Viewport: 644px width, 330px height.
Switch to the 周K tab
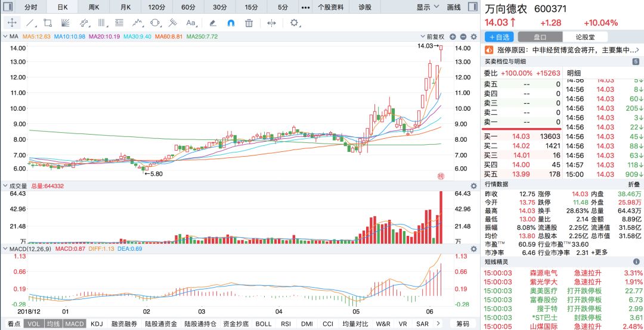94,7
